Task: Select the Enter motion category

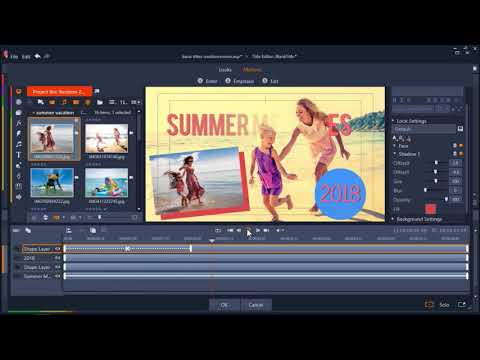Action: [x=207, y=81]
